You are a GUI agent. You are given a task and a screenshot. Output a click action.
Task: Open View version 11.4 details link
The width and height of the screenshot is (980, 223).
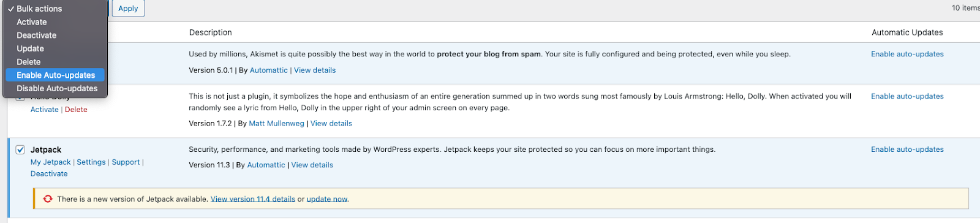coord(253,199)
